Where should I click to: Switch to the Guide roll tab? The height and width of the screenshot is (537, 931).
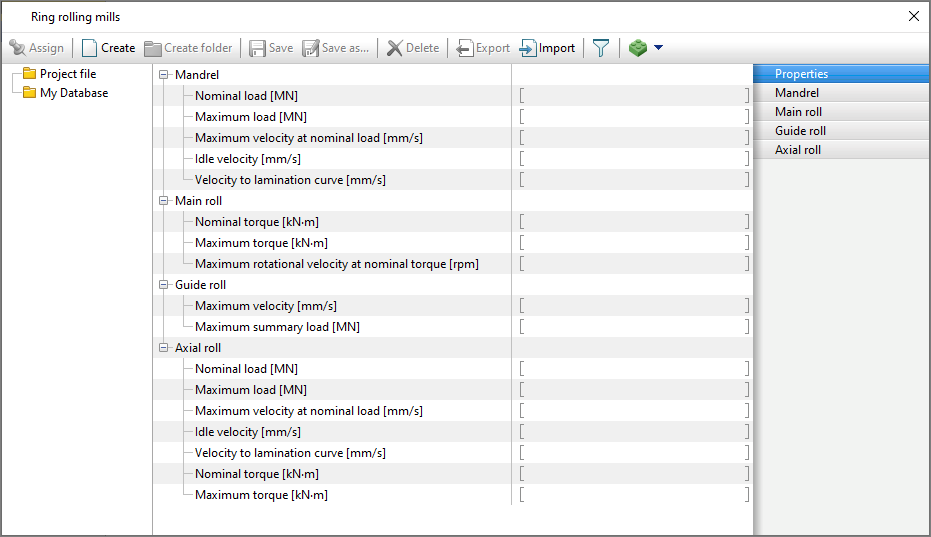pyautogui.click(x=800, y=131)
